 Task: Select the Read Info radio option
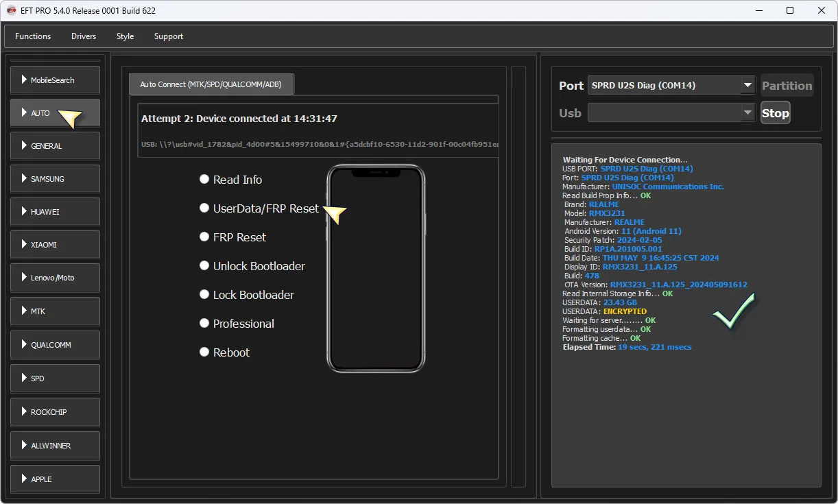(x=204, y=179)
